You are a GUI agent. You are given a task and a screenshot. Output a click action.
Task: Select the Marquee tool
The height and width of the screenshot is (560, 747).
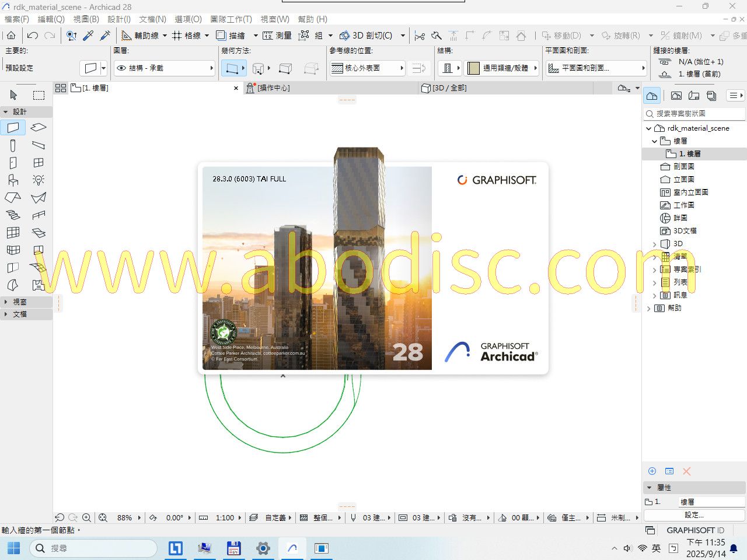pyautogui.click(x=39, y=95)
